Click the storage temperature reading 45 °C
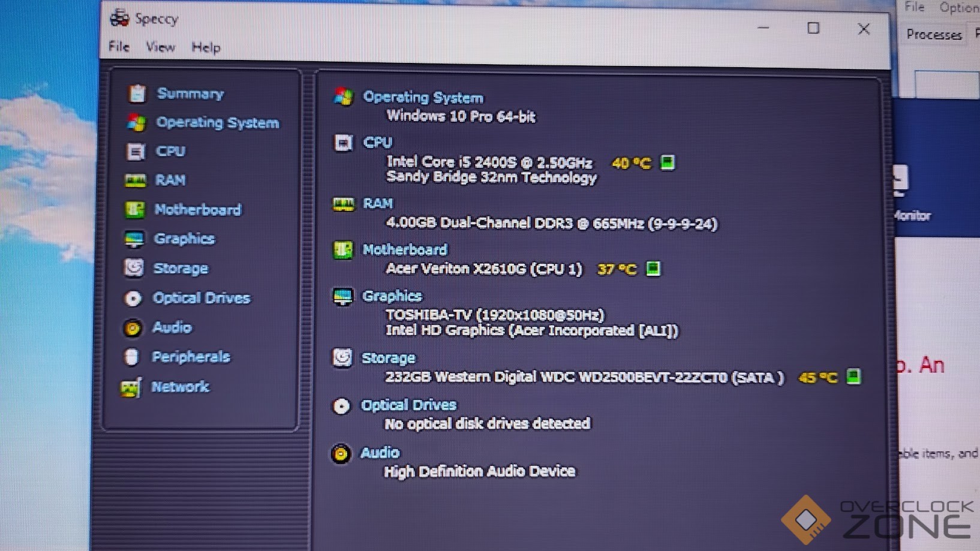The width and height of the screenshot is (980, 551). (818, 378)
